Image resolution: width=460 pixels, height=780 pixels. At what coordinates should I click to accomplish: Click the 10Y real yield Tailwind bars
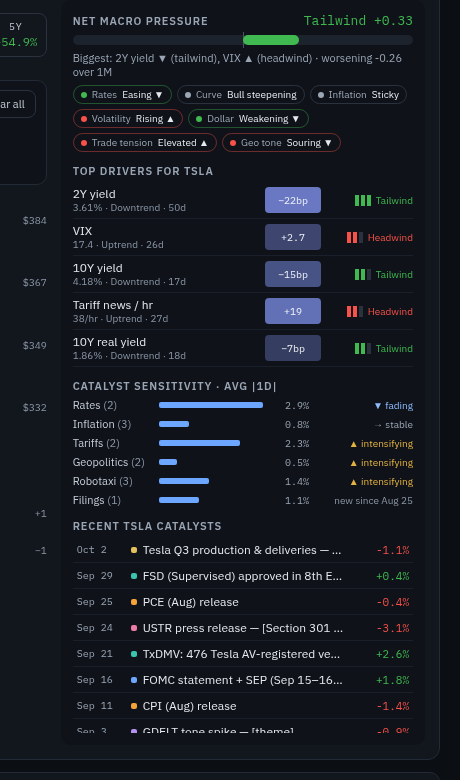[363, 348]
